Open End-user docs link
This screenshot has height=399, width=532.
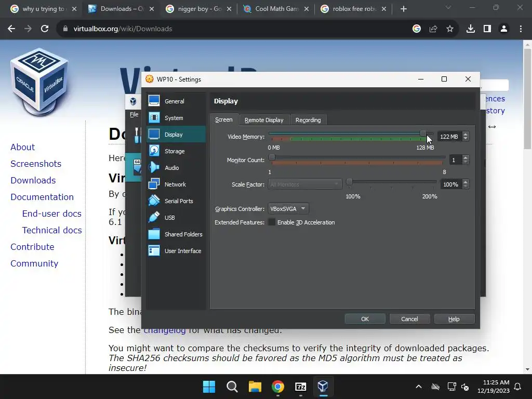pyautogui.click(x=51, y=214)
